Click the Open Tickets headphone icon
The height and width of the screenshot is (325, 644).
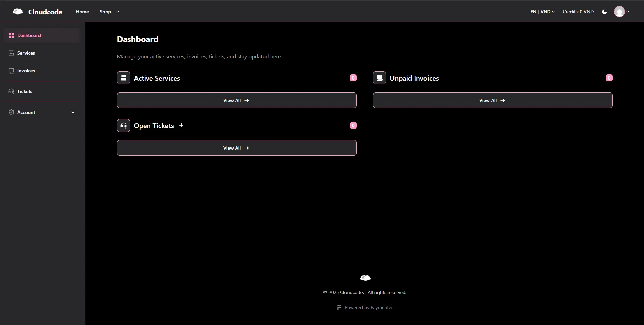(124, 125)
